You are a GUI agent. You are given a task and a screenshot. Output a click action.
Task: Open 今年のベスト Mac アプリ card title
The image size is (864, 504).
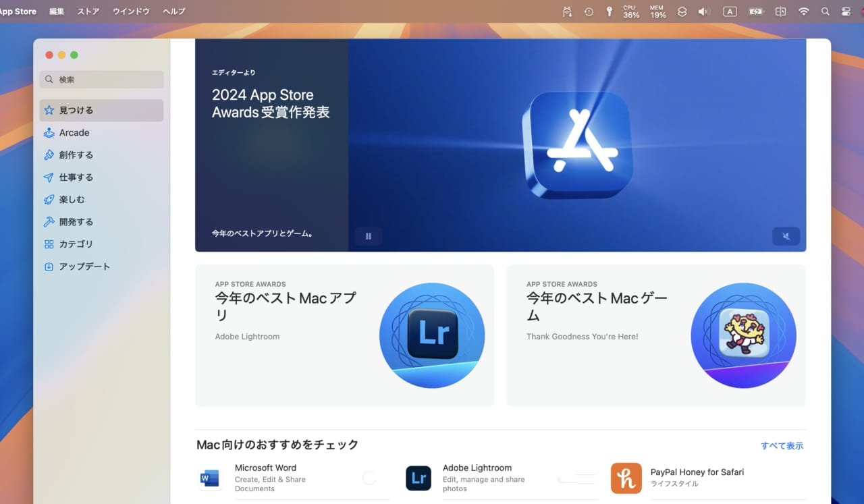point(286,306)
